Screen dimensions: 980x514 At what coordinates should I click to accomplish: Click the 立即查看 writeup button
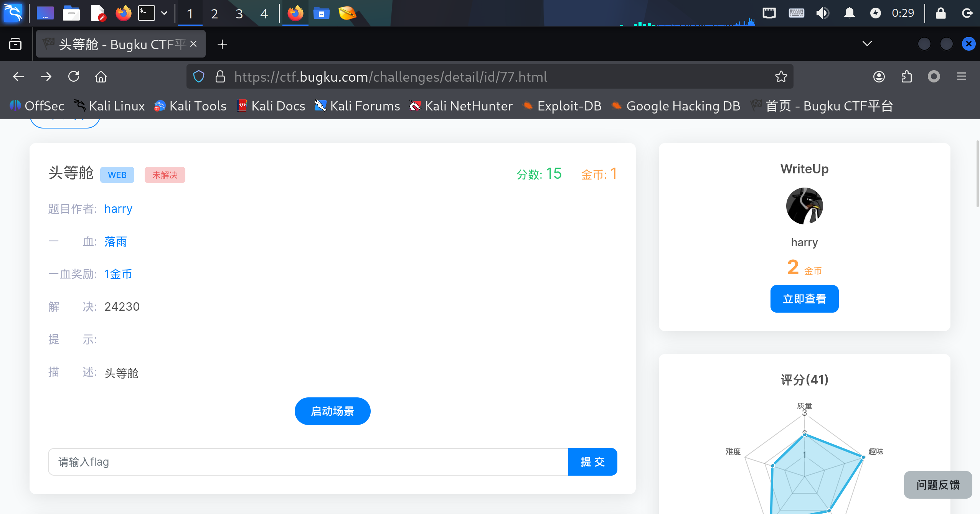click(x=804, y=299)
